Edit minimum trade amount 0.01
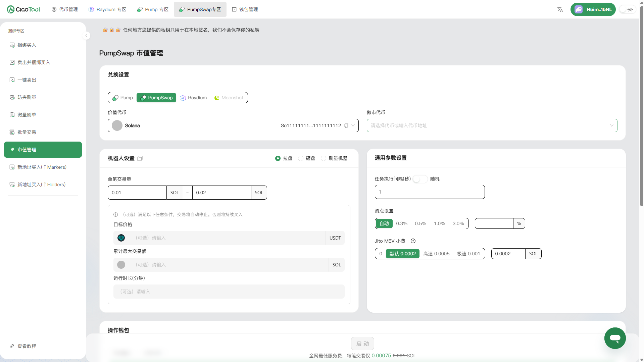 (x=137, y=193)
